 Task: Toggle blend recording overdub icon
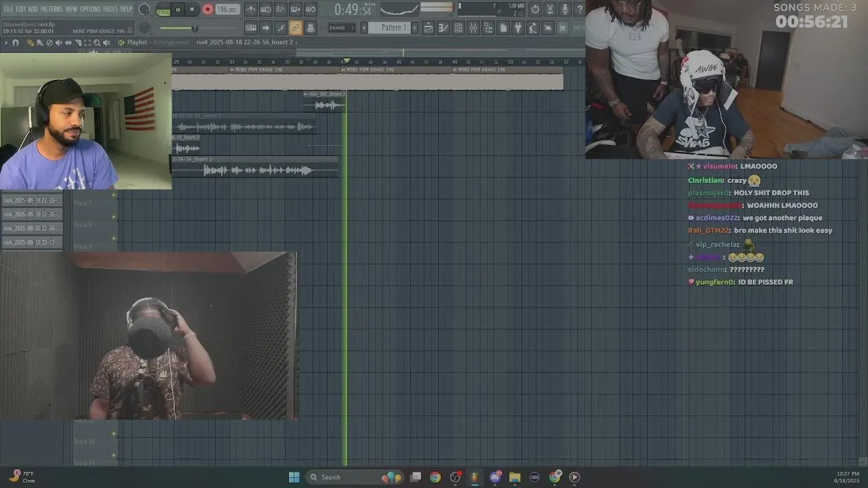click(x=296, y=9)
